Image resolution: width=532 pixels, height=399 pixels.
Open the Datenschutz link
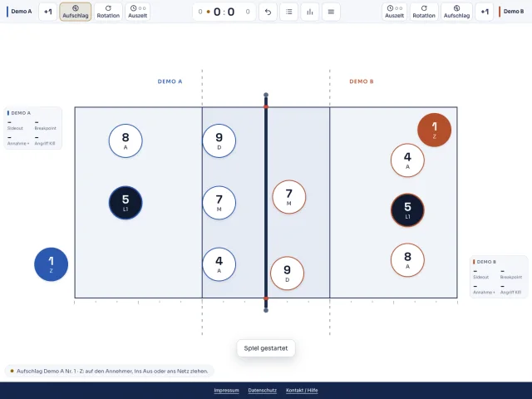[263, 391]
